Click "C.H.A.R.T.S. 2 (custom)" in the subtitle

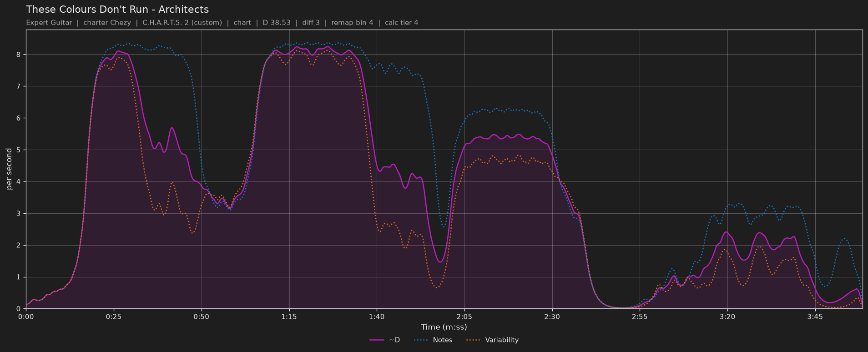[182, 23]
